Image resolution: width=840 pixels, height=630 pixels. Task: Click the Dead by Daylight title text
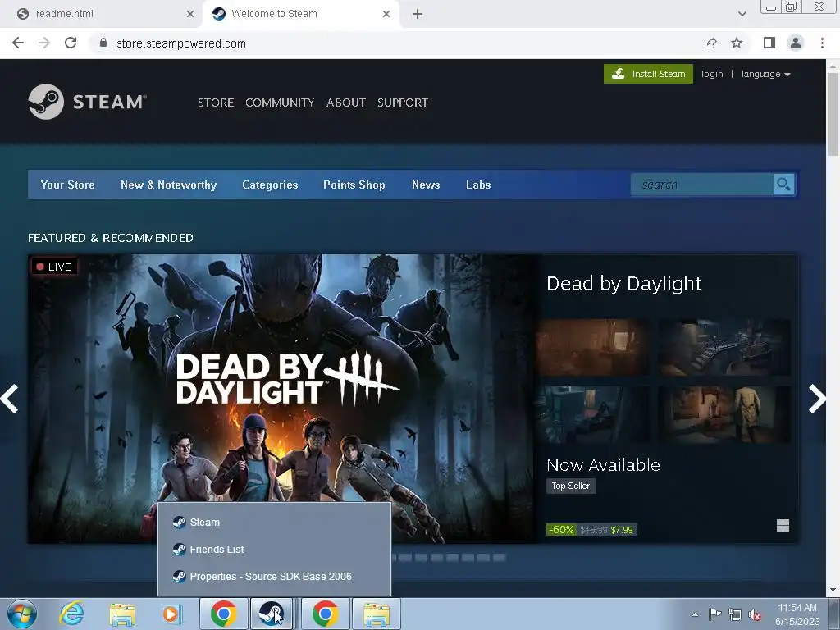(624, 283)
